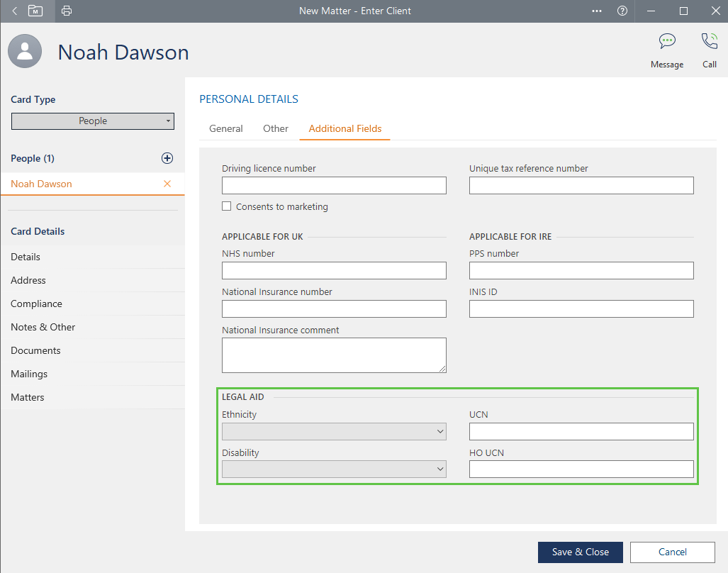Open the matter folder icon

[35, 11]
